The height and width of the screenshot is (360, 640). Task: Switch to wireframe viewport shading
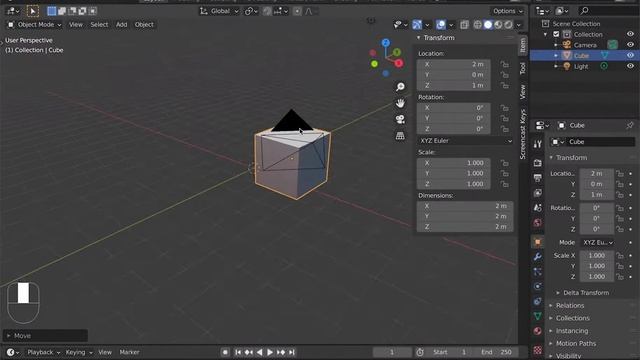(x=478, y=25)
